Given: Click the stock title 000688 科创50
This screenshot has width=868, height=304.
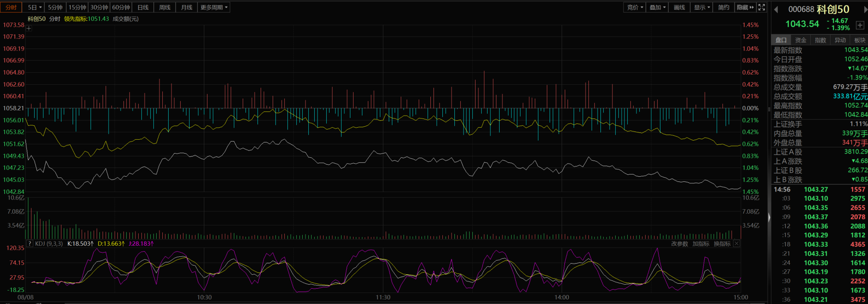Looking at the screenshot, I should (x=819, y=9).
